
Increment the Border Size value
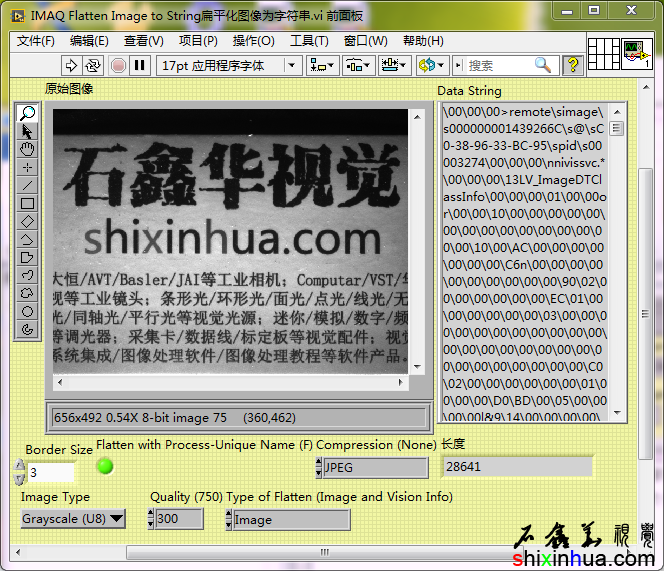[19, 465]
